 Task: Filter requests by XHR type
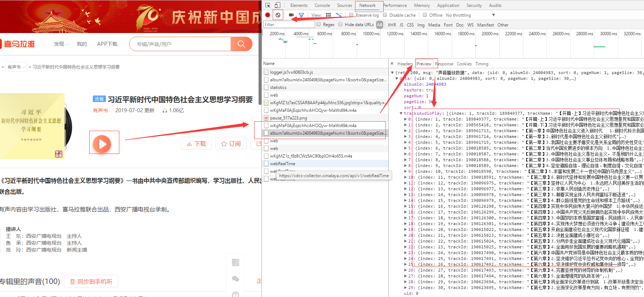click(x=392, y=25)
